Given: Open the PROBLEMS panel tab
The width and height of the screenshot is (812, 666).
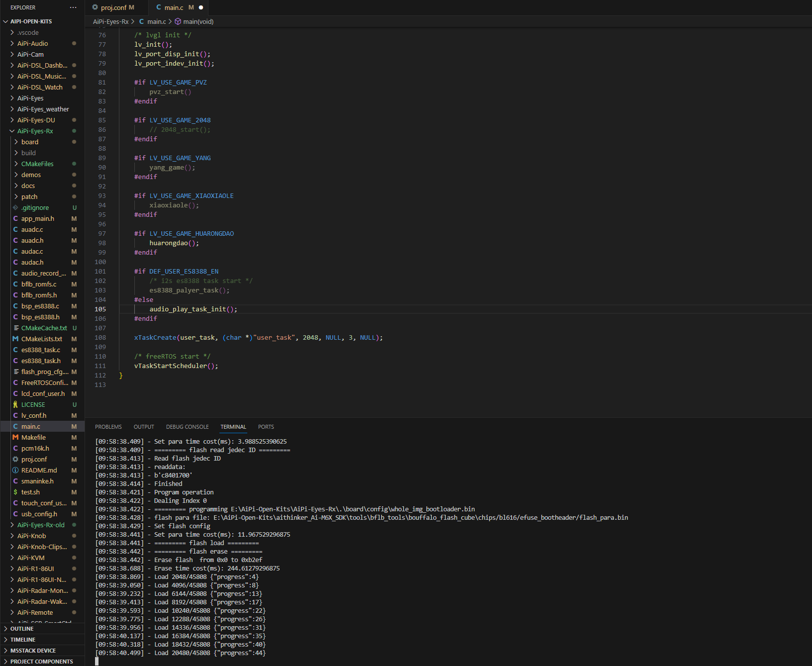Looking at the screenshot, I should point(108,427).
